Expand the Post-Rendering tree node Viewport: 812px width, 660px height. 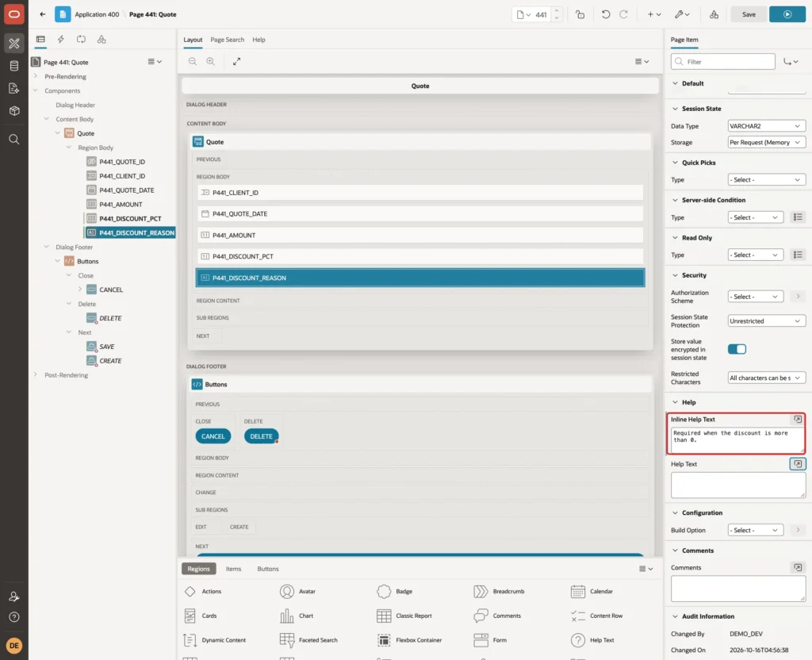[35, 374]
